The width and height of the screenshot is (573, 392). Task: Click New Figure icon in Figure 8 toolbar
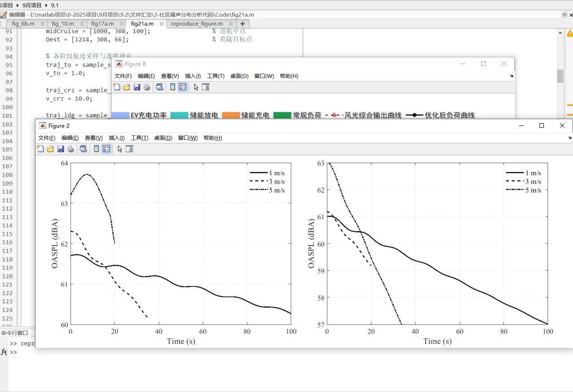(117, 87)
